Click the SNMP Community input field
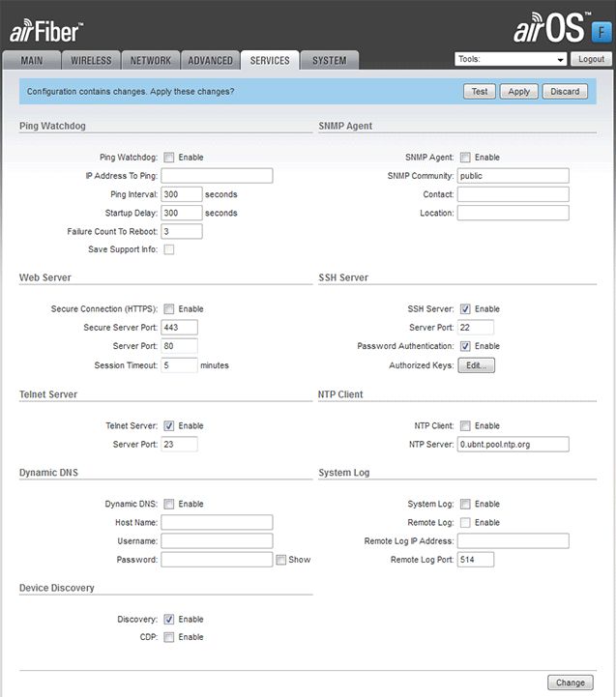 click(x=513, y=176)
